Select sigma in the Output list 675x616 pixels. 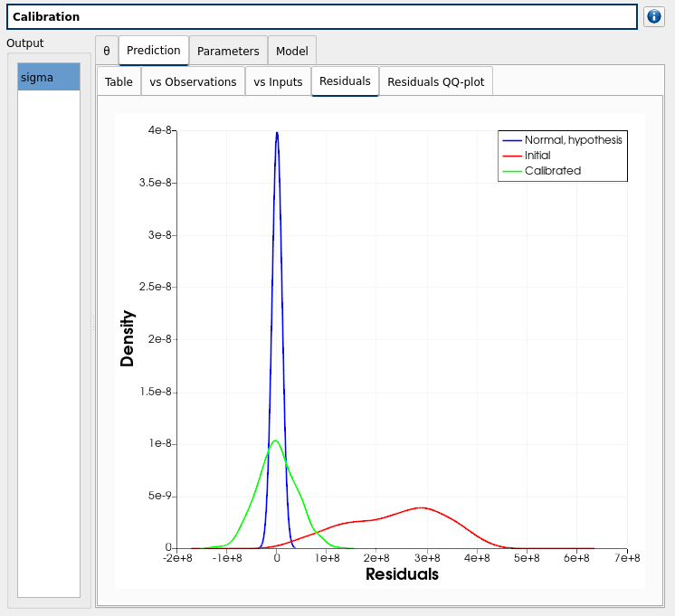pyautogui.click(x=49, y=78)
